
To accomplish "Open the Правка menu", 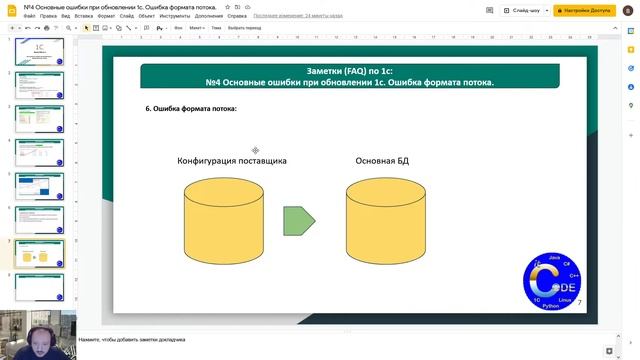I will 48,16.
